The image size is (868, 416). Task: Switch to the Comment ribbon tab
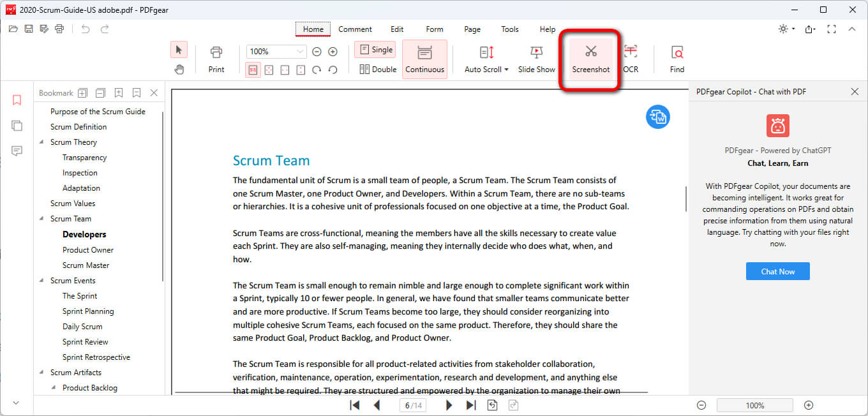355,29
